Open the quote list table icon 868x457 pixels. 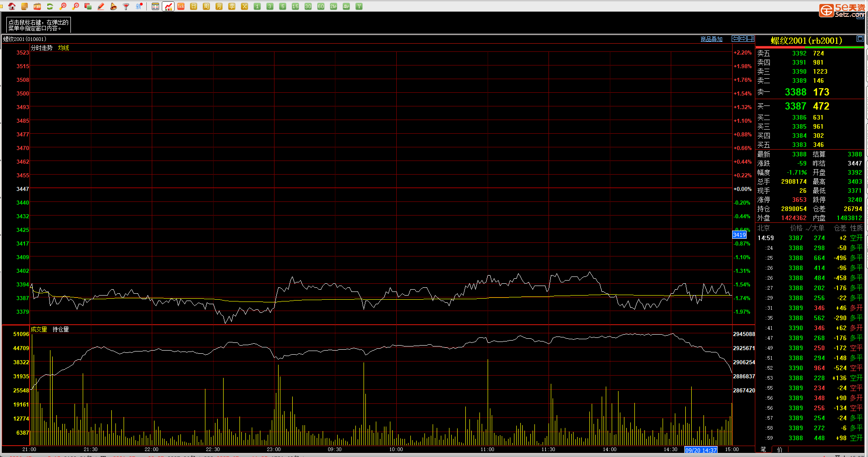(155, 6)
